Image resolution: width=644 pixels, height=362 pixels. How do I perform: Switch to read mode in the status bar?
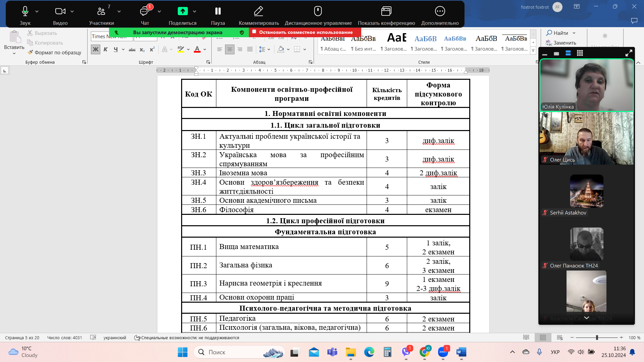pyautogui.click(x=526, y=338)
